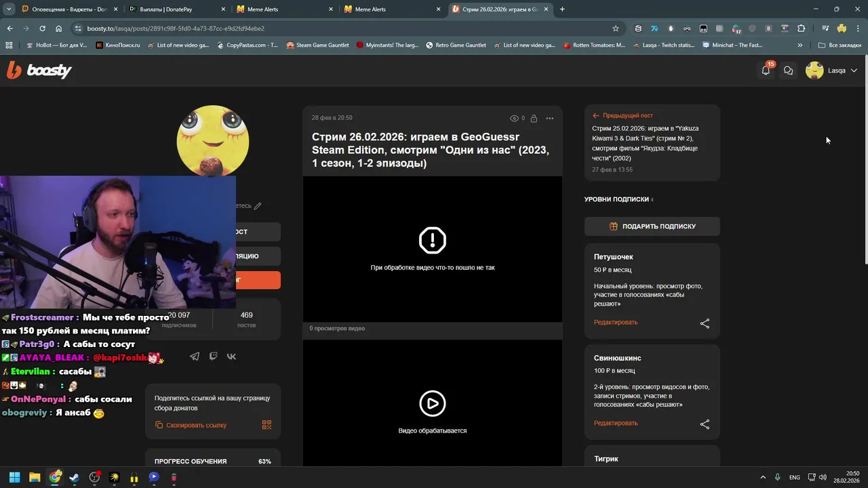
Task: Open the Telegram social link icon
Action: tap(195, 357)
